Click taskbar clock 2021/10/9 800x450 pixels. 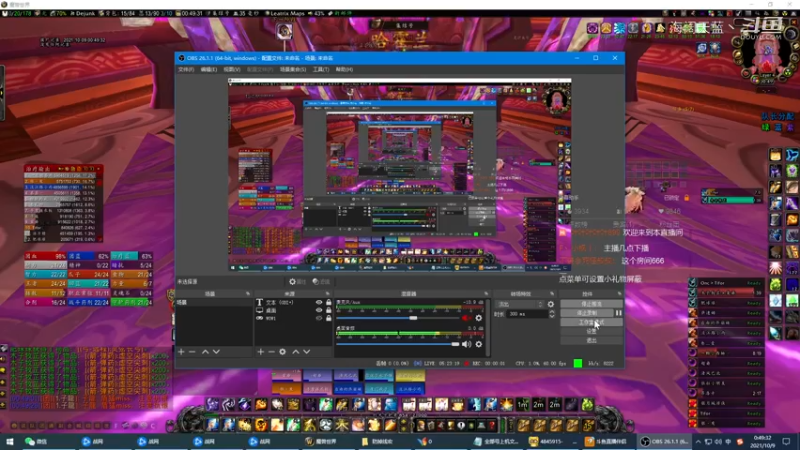tap(762, 441)
